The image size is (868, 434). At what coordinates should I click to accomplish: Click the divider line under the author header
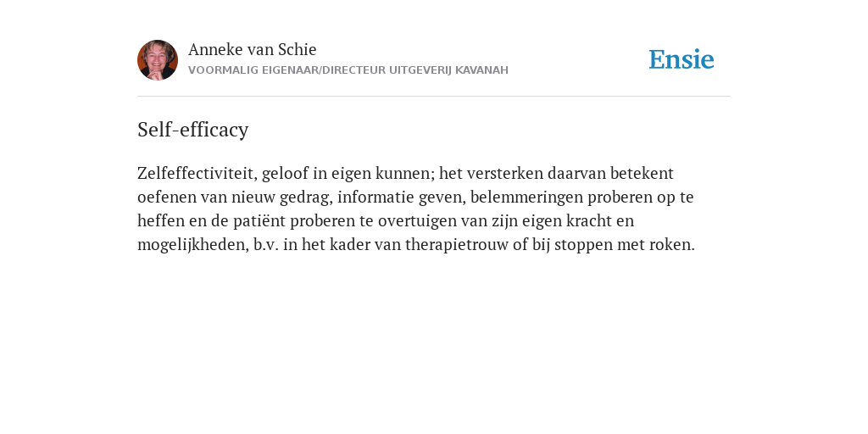(x=434, y=97)
